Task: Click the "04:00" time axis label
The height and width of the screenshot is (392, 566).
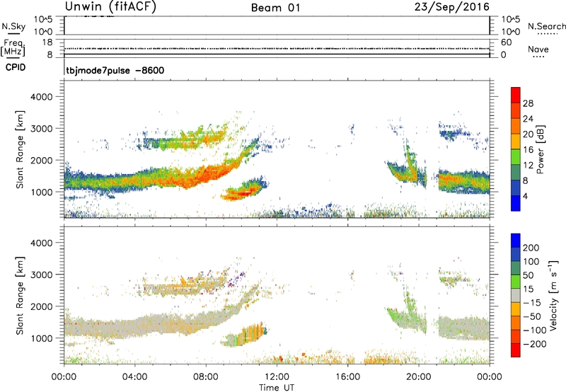Action: (134, 377)
